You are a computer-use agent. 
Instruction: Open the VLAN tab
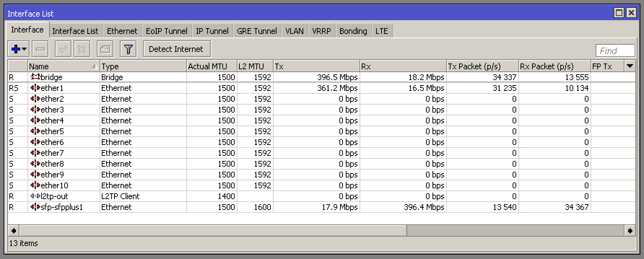[x=294, y=31]
